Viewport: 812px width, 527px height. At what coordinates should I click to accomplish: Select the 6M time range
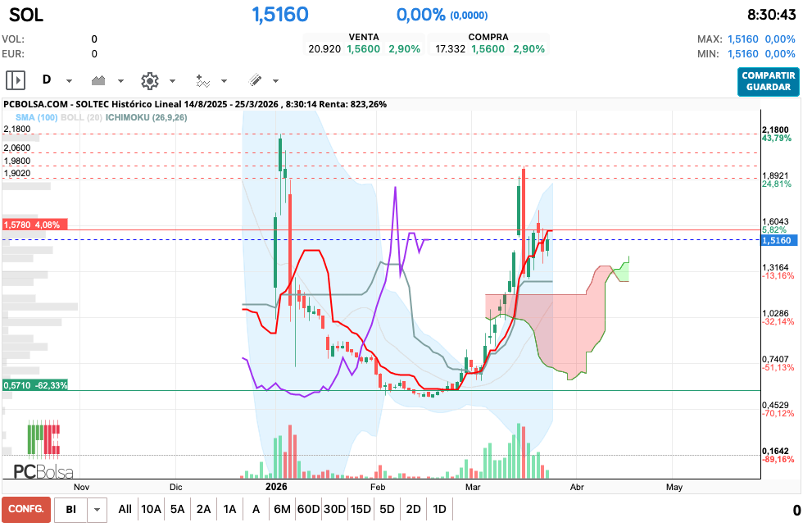tap(282, 510)
